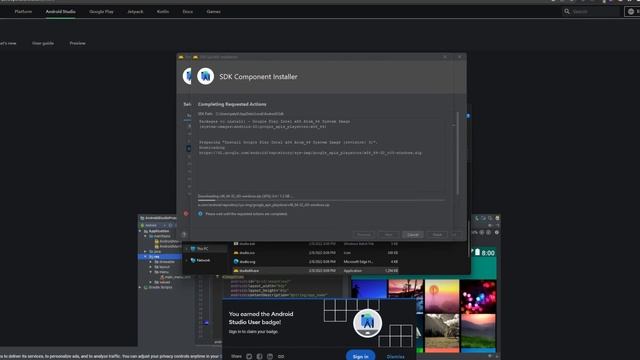The height and width of the screenshot is (360, 640).
Task: Select This PC in file explorer sidebar
Action: pos(202,249)
